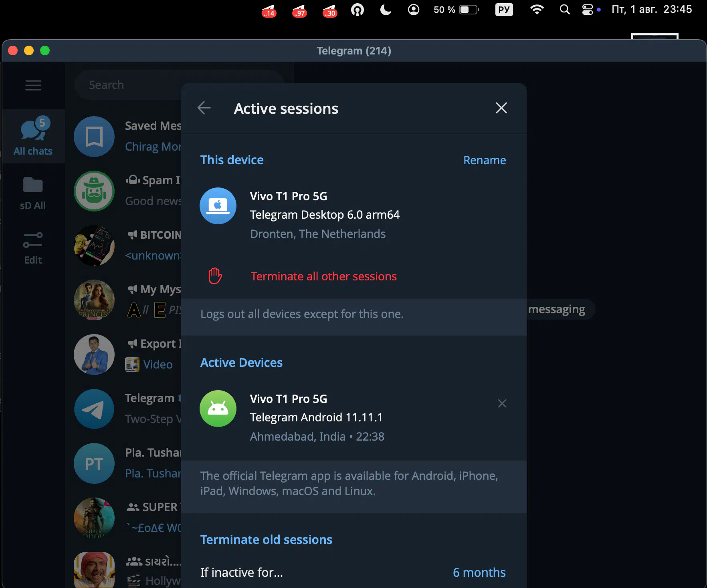Go back using the arrow in Active sessions
This screenshot has height=588, width=707.
tap(204, 108)
